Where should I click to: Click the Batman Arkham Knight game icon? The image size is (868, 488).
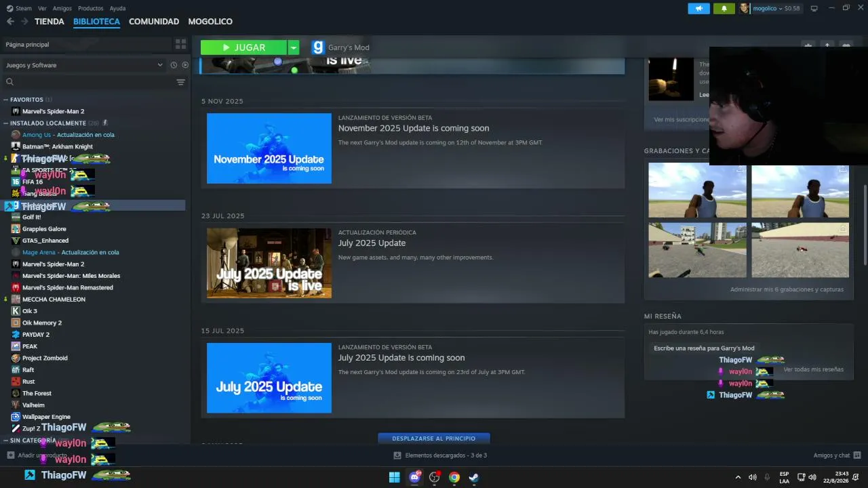16,146
